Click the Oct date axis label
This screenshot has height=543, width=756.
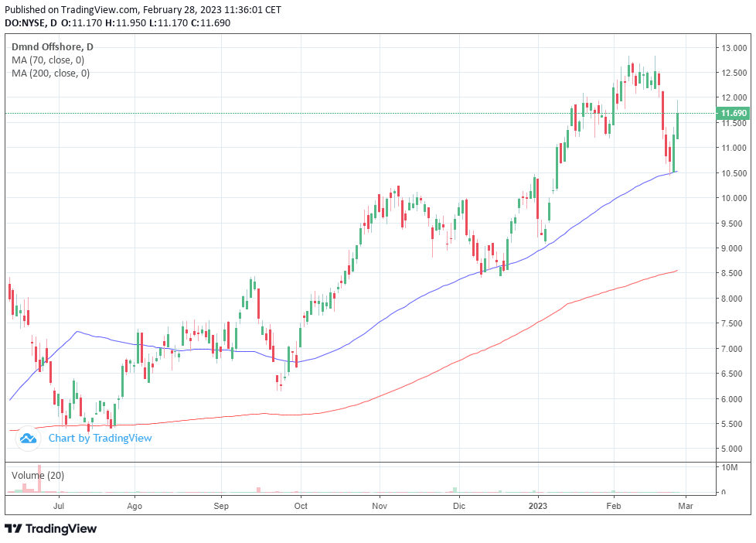(301, 506)
